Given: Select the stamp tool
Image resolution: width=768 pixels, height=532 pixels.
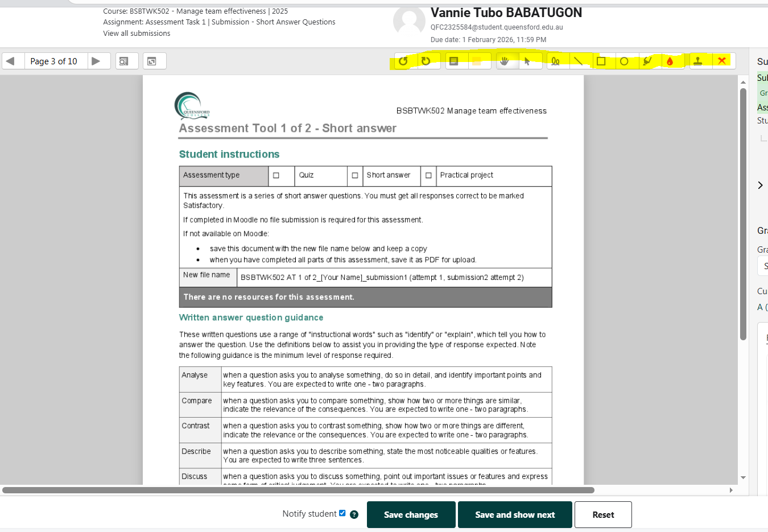Looking at the screenshot, I should (x=698, y=61).
